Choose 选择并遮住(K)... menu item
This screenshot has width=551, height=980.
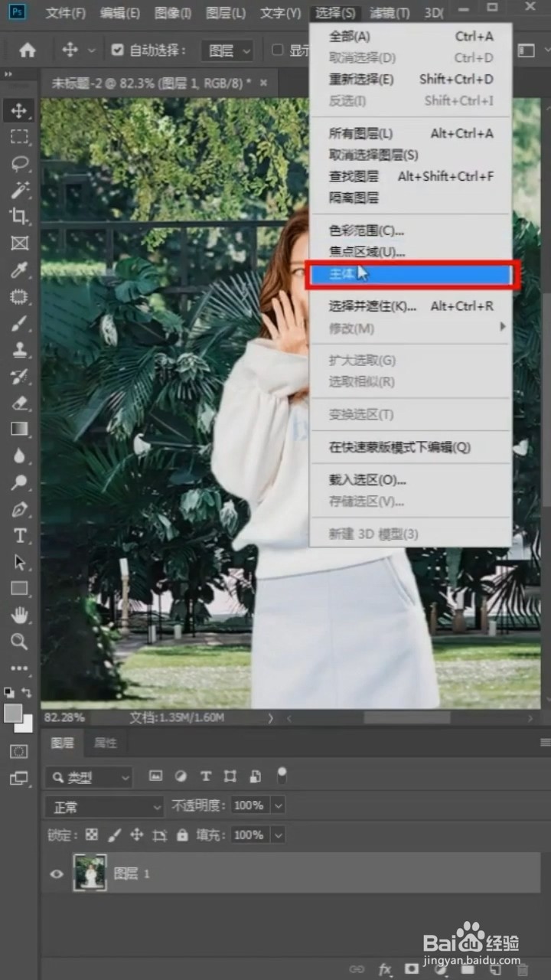pyautogui.click(x=412, y=306)
